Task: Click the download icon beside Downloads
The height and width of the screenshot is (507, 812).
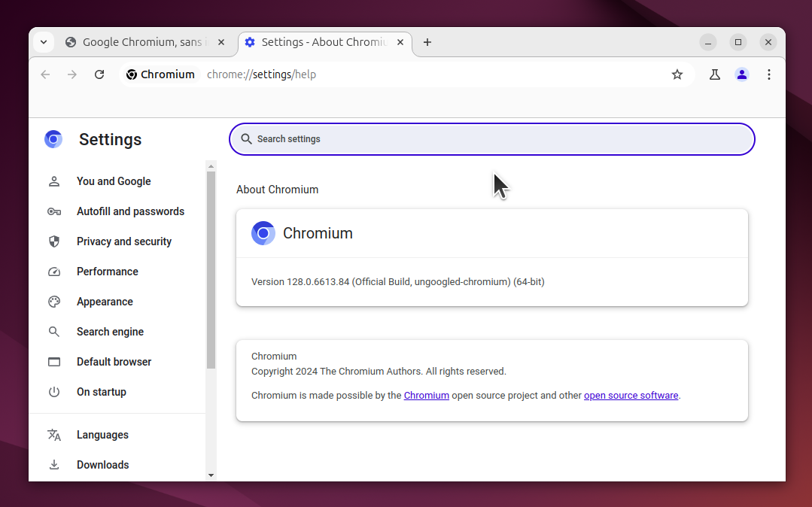Action: pos(54,465)
